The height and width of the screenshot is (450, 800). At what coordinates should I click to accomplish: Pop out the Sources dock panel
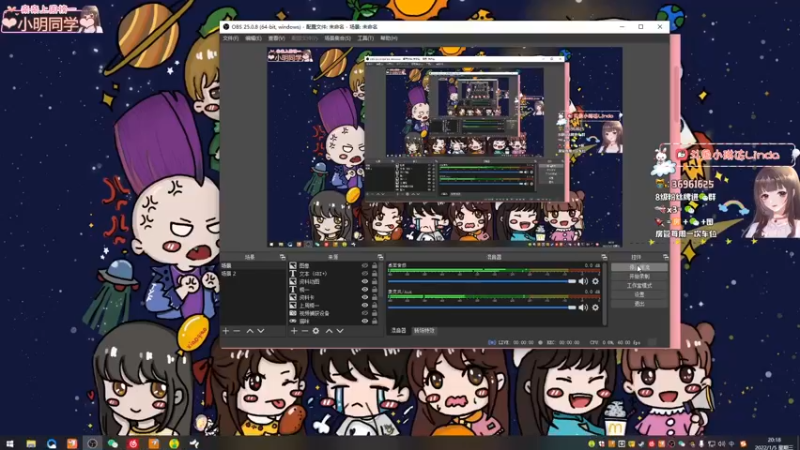tap(380, 257)
